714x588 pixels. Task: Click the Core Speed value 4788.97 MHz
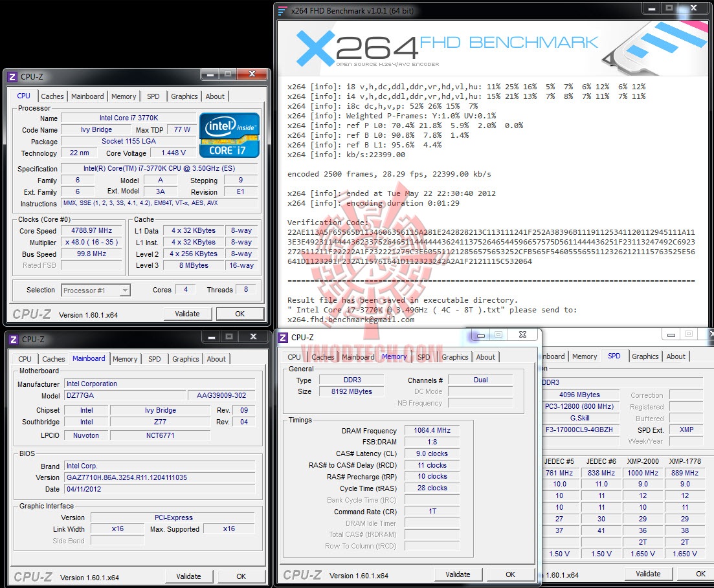[x=91, y=231]
